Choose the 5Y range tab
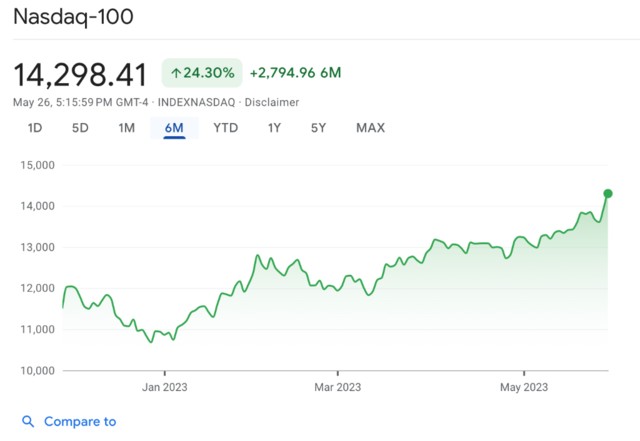 pos(318,128)
